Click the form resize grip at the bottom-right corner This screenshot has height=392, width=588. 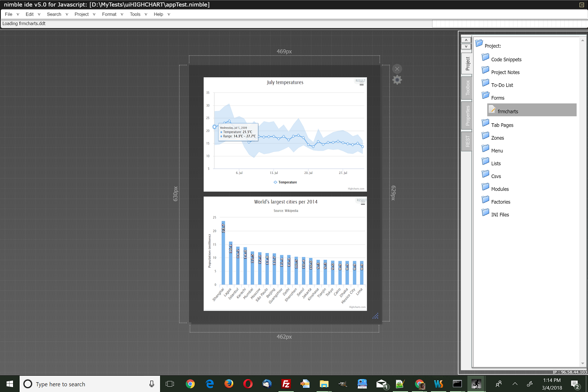(x=375, y=316)
